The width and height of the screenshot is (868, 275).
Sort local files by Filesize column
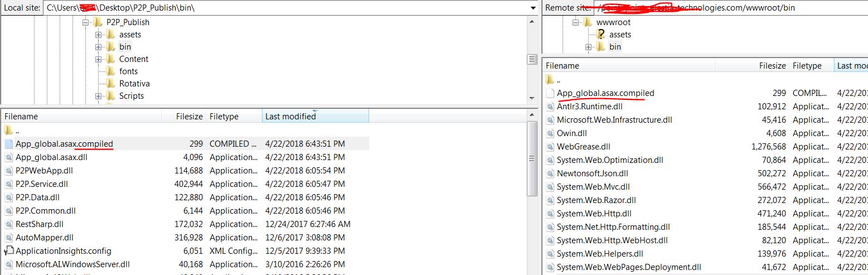point(183,117)
